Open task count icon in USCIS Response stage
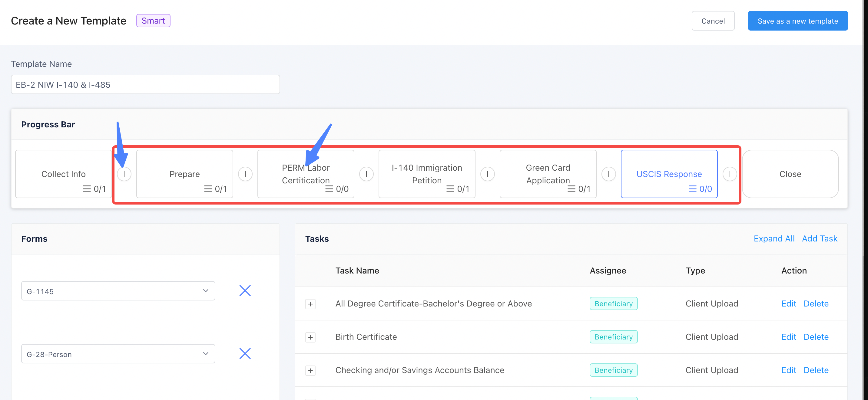Viewport: 868px width, 400px height. [x=692, y=189]
